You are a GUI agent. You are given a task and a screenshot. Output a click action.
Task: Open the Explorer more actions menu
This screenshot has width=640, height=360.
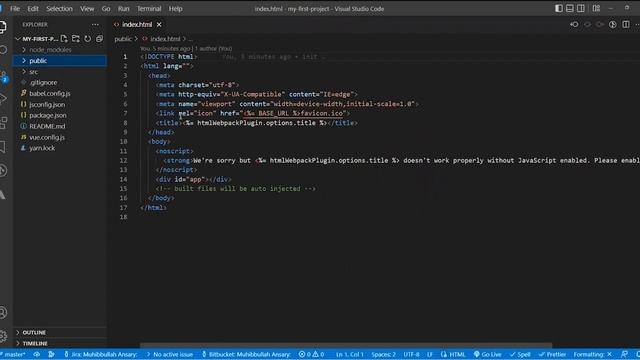(x=95, y=24)
